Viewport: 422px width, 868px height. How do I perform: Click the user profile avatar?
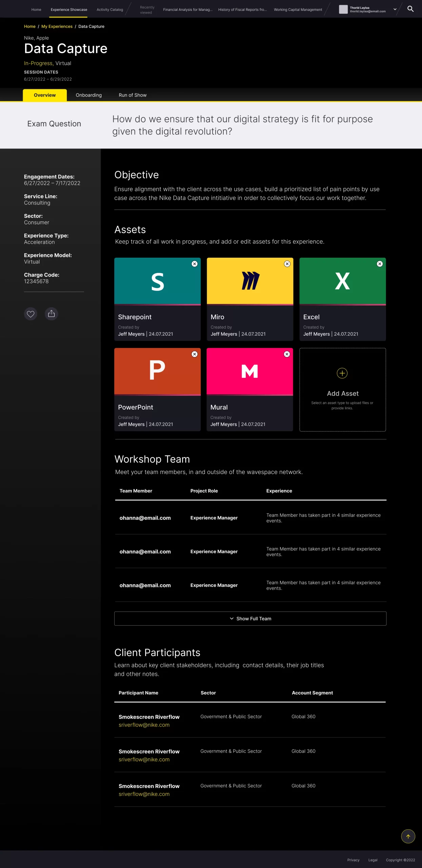click(x=343, y=9)
